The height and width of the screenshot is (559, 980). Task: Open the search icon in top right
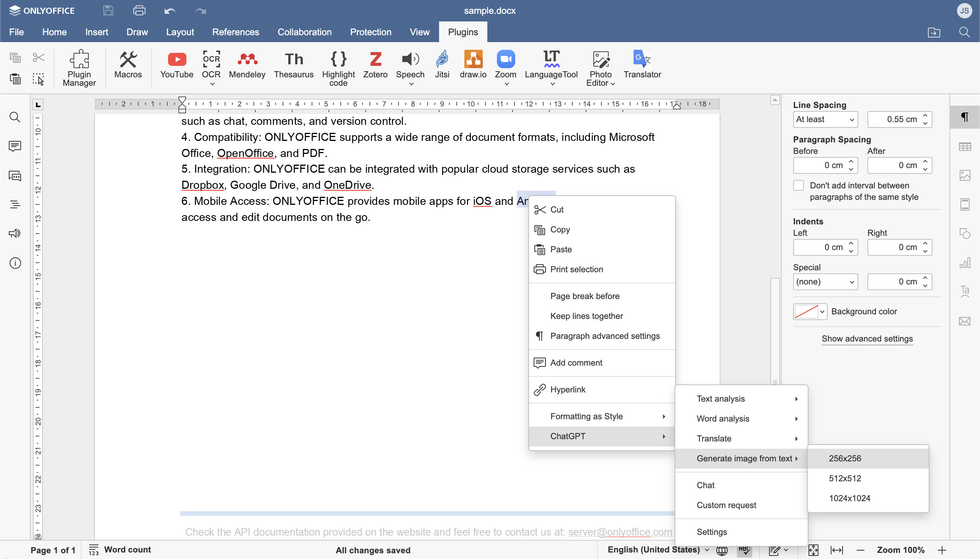coord(964,32)
